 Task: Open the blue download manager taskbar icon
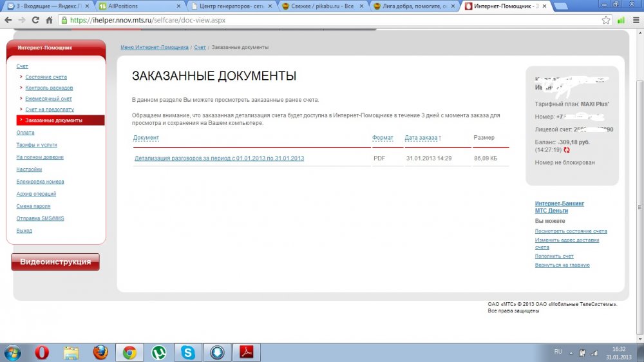[217, 352]
